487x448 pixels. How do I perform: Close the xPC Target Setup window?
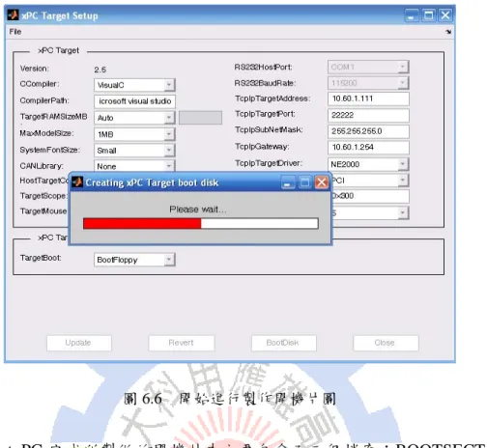[445, 15]
